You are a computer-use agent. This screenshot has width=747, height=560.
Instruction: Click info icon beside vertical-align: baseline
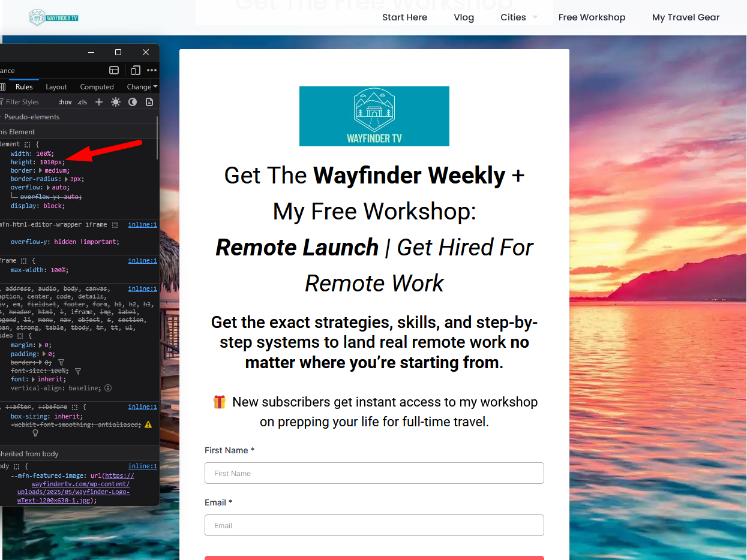click(108, 388)
